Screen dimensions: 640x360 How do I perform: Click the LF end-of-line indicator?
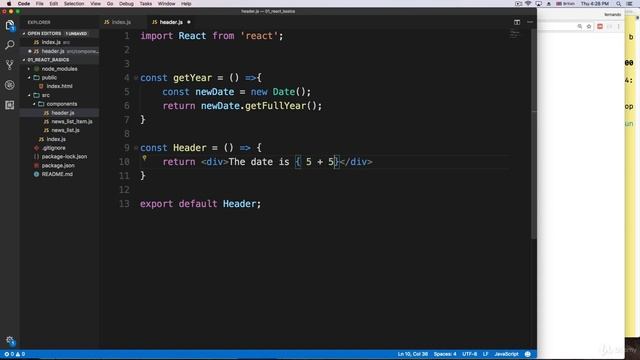point(486,354)
